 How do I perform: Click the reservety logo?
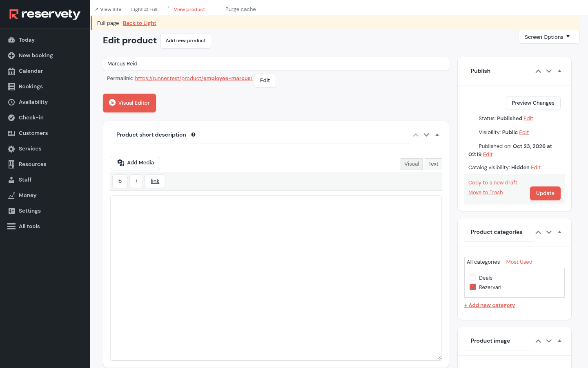[x=45, y=14]
